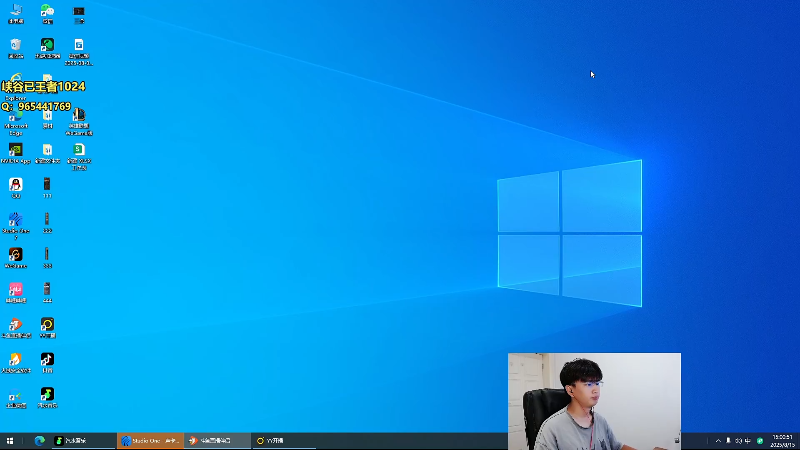This screenshot has width=800, height=450.
Task: Open the volume control in system tray
Action: click(738, 441)
